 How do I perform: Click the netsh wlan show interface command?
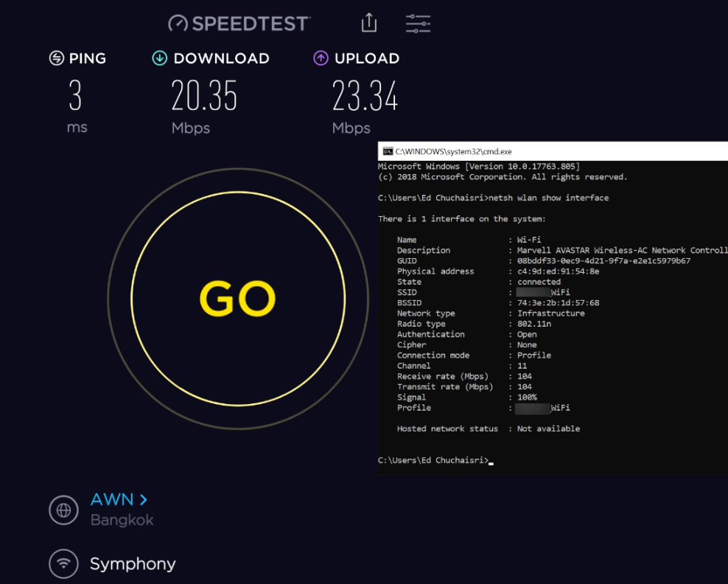click(549, 198)
